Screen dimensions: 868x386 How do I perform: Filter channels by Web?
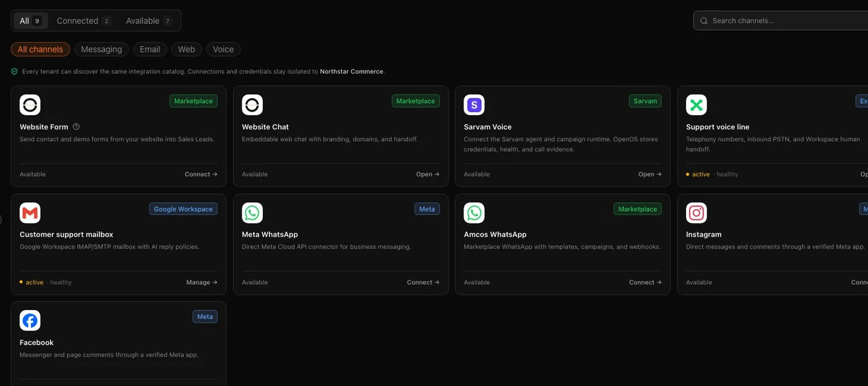click(x=186, y=49)
